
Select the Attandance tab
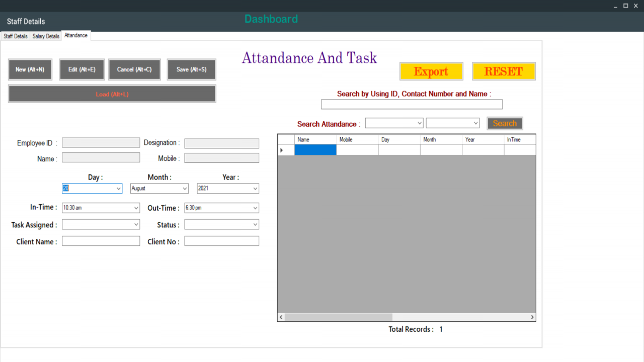coord(76,36)
